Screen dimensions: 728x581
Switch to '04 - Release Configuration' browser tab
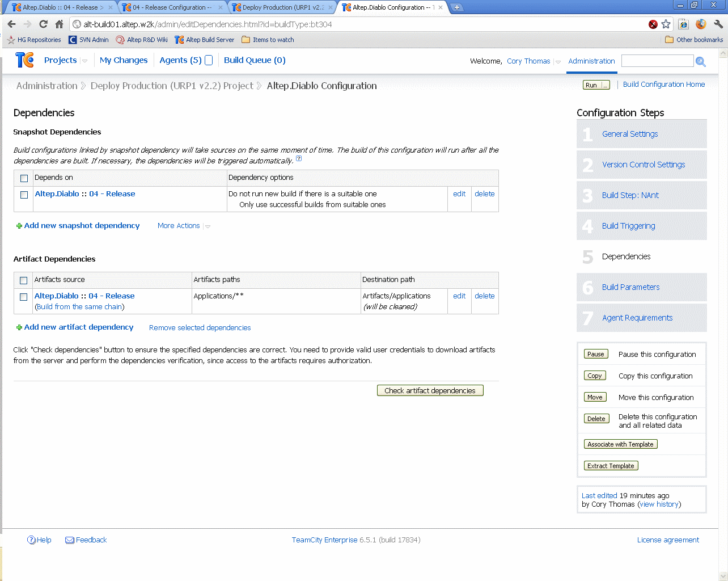172,7
